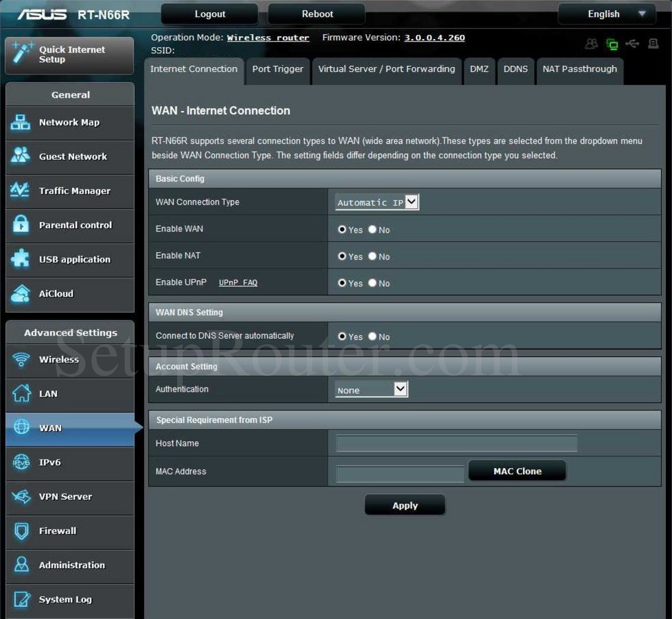Click the USB status icon in header
Screen dimensions: 672x619
(632, 44)
